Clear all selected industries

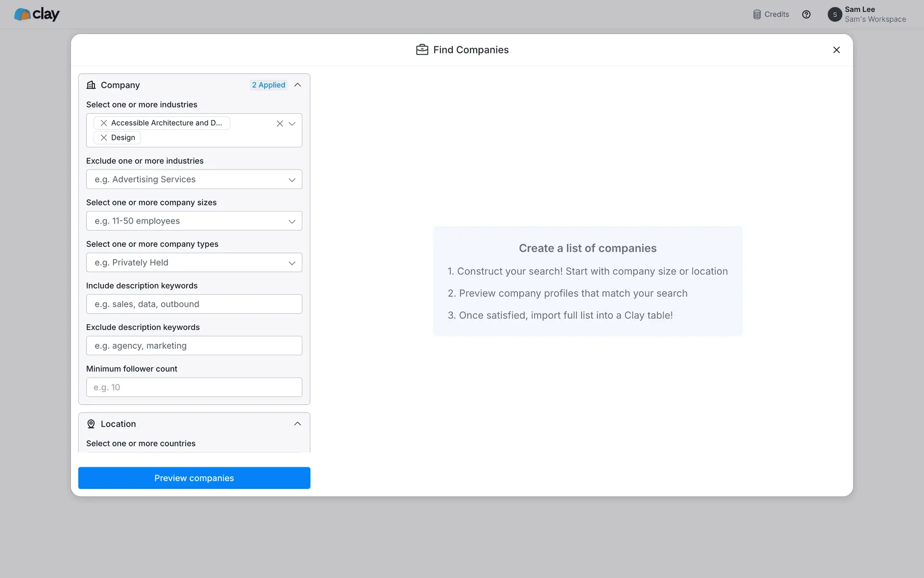click(x=280, y=124)
